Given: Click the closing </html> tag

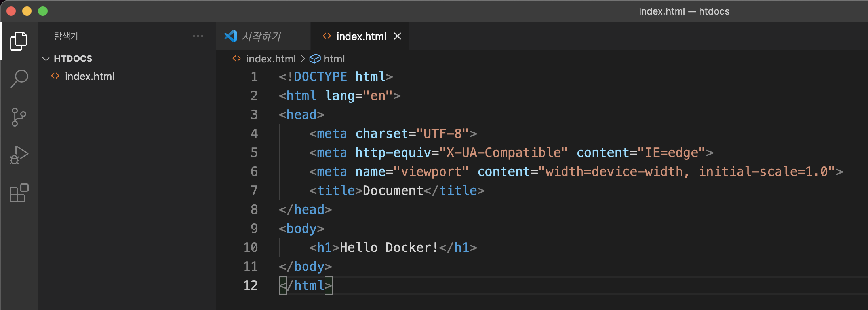Looking at the screenshot, I should 305,285.
